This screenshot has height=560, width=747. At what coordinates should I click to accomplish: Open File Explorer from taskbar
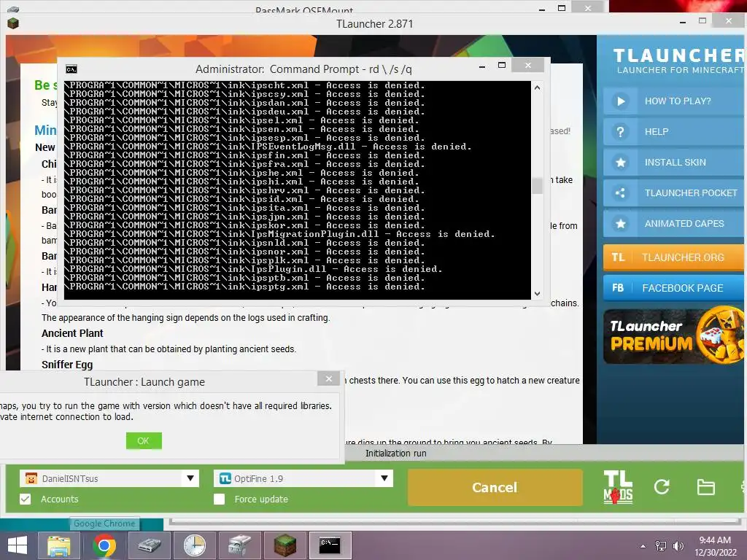[x=59, y=545]
